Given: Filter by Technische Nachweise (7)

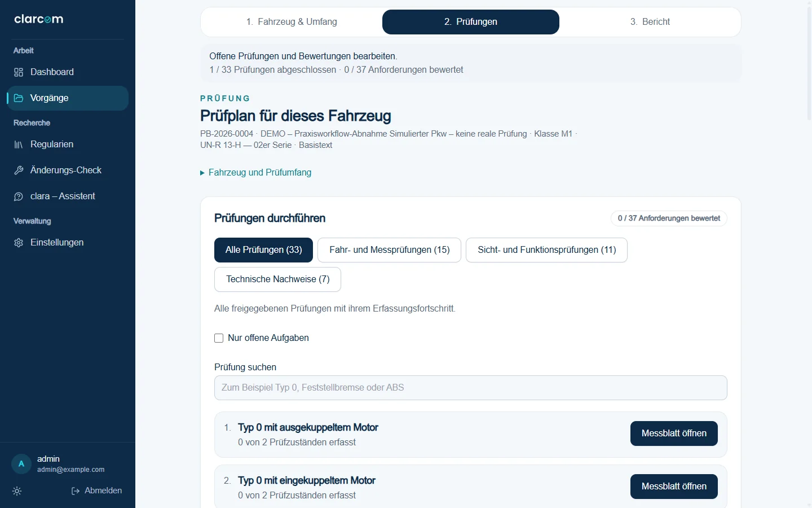Looking at the screenshot, I should pos(277,279).
